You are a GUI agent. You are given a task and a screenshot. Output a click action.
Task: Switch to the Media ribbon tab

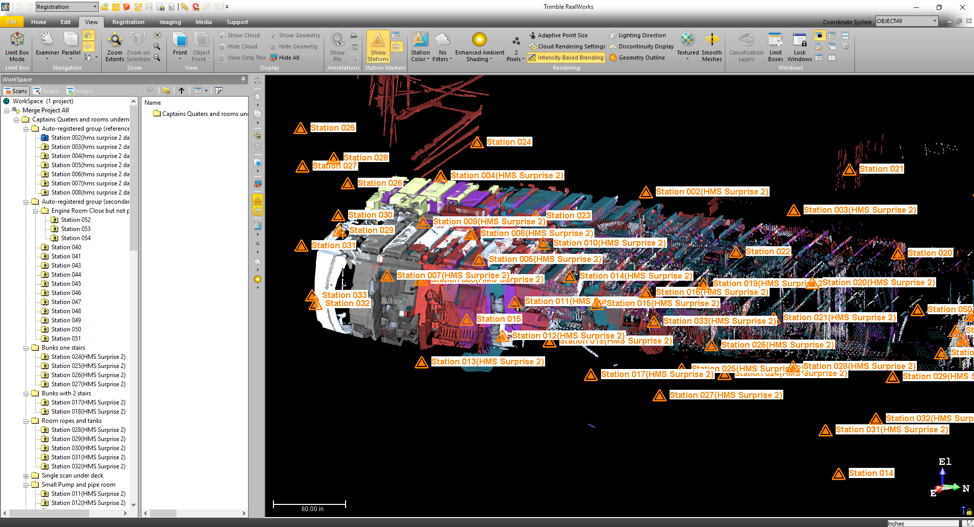click(x=204, y=22)
